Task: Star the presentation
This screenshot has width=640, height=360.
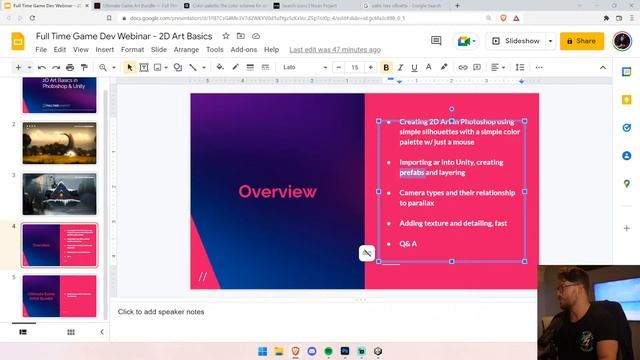Action: tap(226, 36)
